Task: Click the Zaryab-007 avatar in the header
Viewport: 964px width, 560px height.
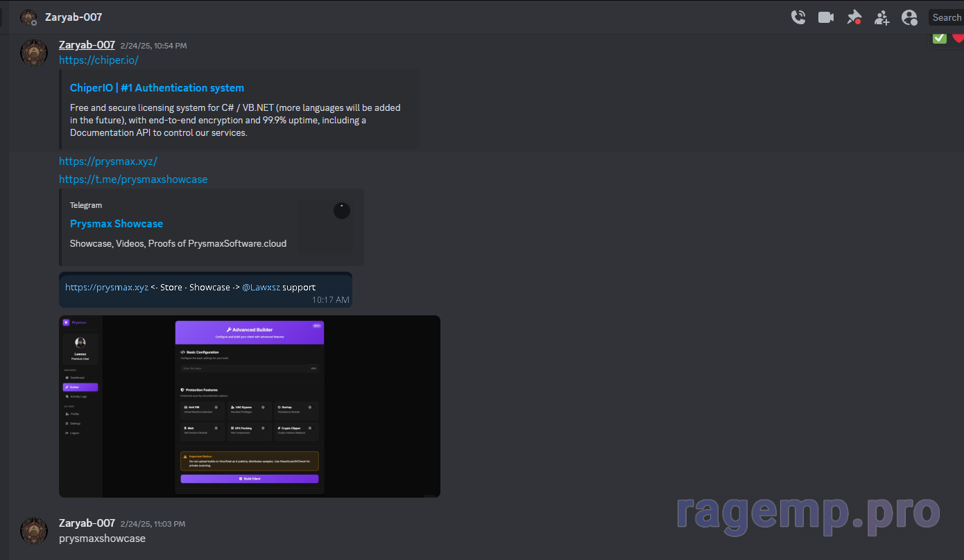Action: tap(28, 17)
